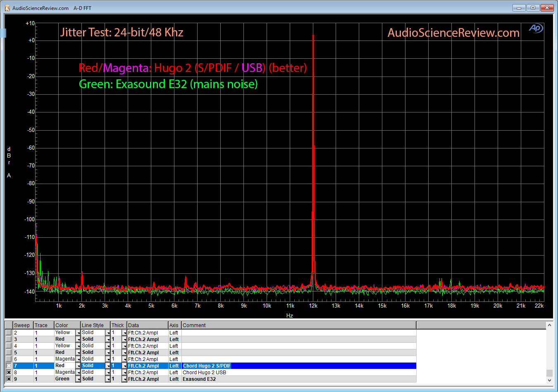The height and width of the screenshot is (392, 558).
Task: Enable the sweep 2 visibility checkbox
Action: (9, 332)
